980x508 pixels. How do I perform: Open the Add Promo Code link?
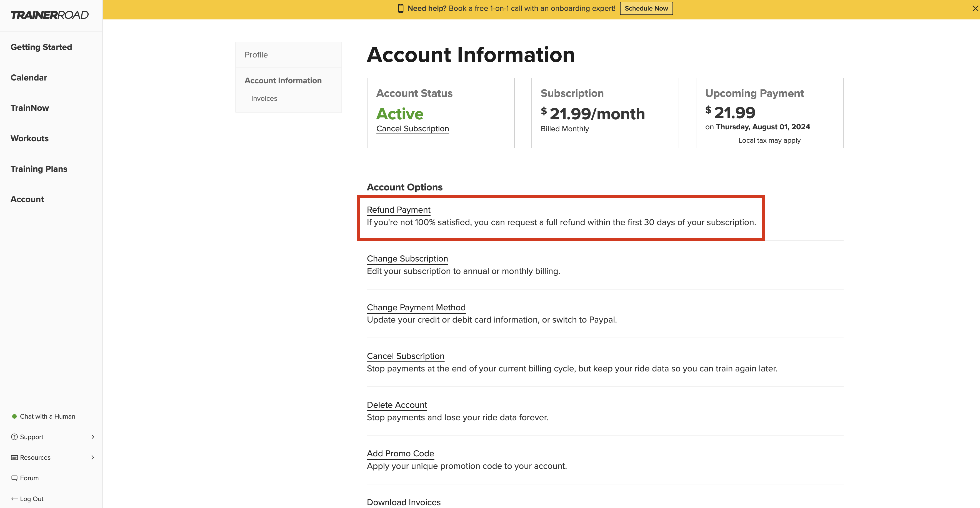[400, 454]
